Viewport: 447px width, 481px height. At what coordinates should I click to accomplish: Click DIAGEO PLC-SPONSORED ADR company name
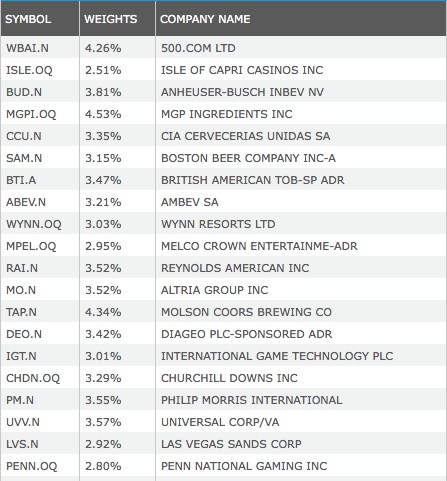tap(247, 334)
